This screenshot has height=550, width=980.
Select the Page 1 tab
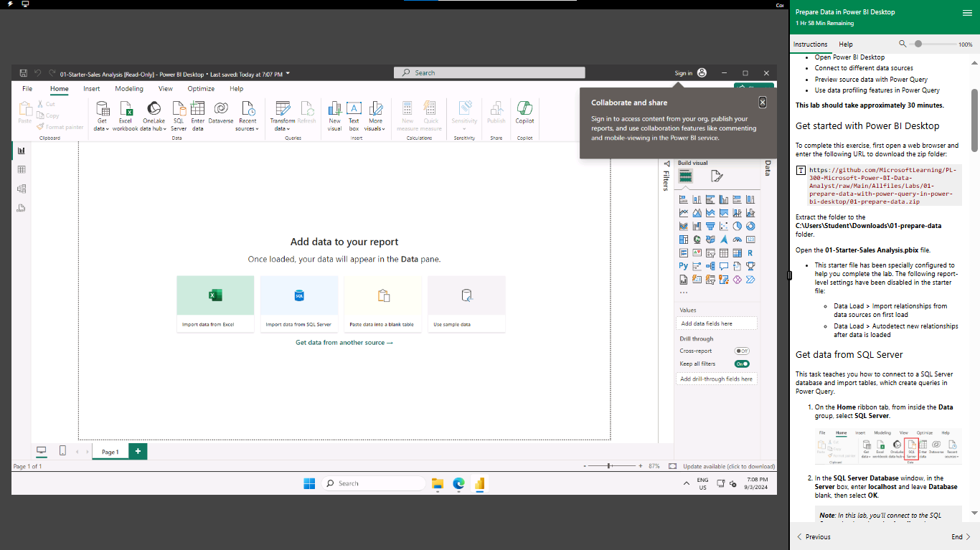(x=110, y=452)
